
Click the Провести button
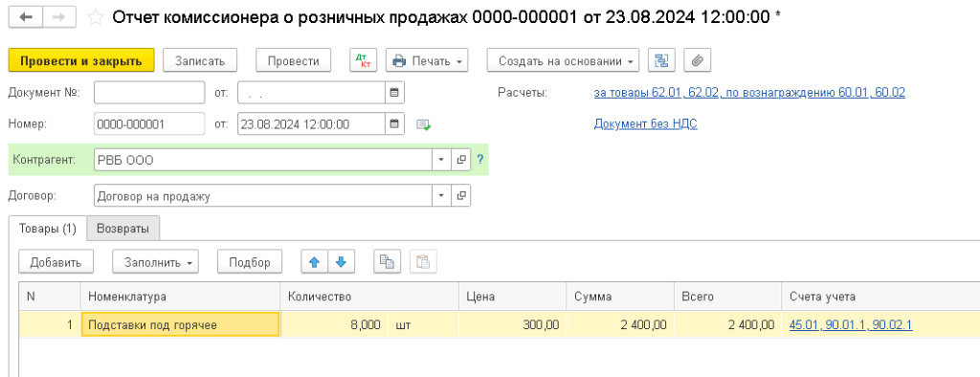coord(293,60)
